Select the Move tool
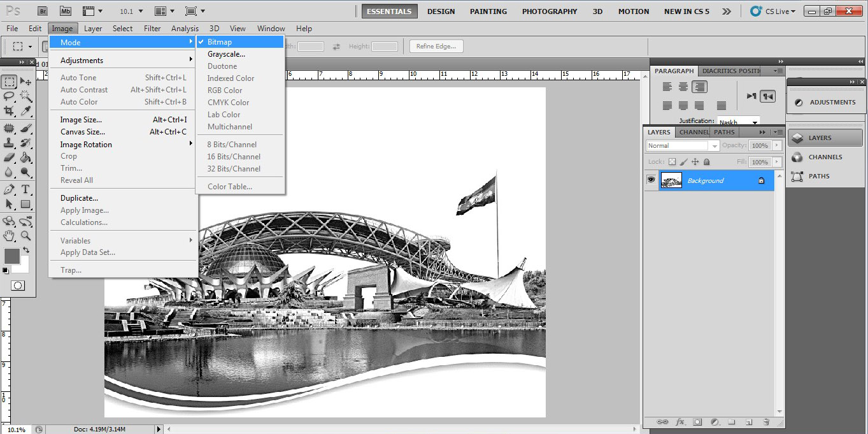This screenshot has width=868, height=434. [26, 82]
